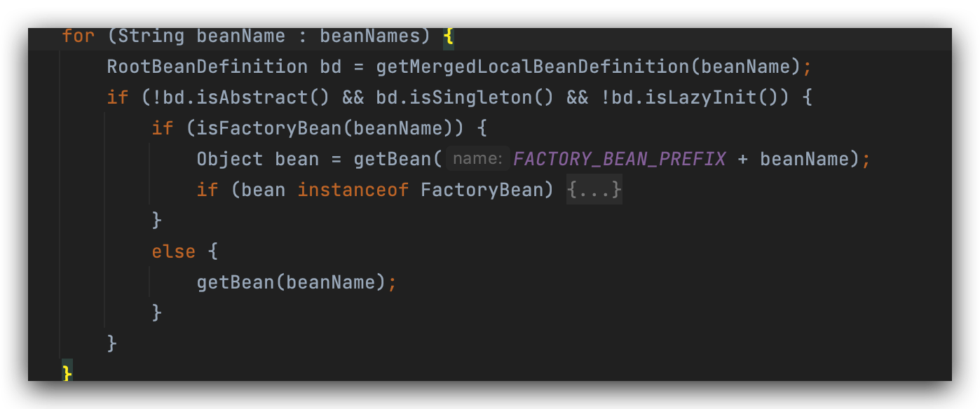Click the instanceof keyword
This screenshot has width=980, height=409.
point(353,190)
